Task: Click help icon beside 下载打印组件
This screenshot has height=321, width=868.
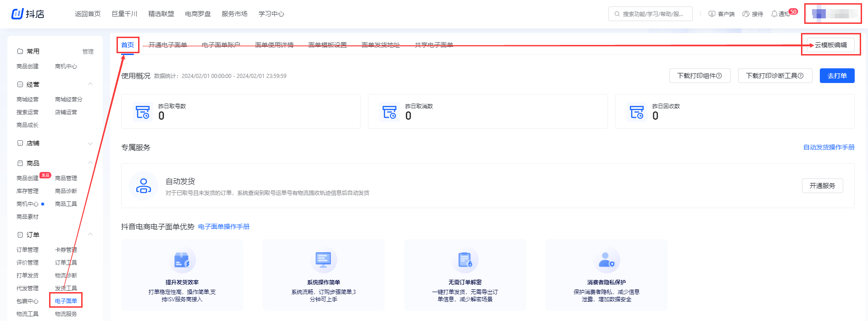Action: pos(719,76)
